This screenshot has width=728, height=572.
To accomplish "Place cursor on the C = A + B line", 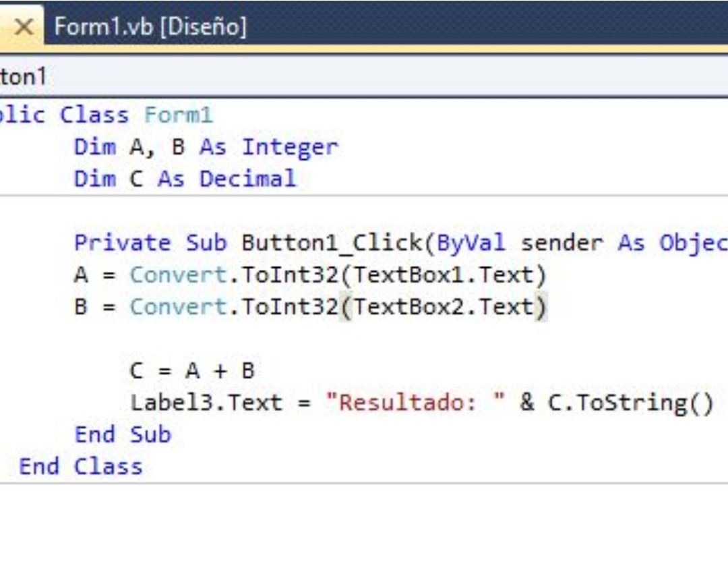I will point(192,371).
